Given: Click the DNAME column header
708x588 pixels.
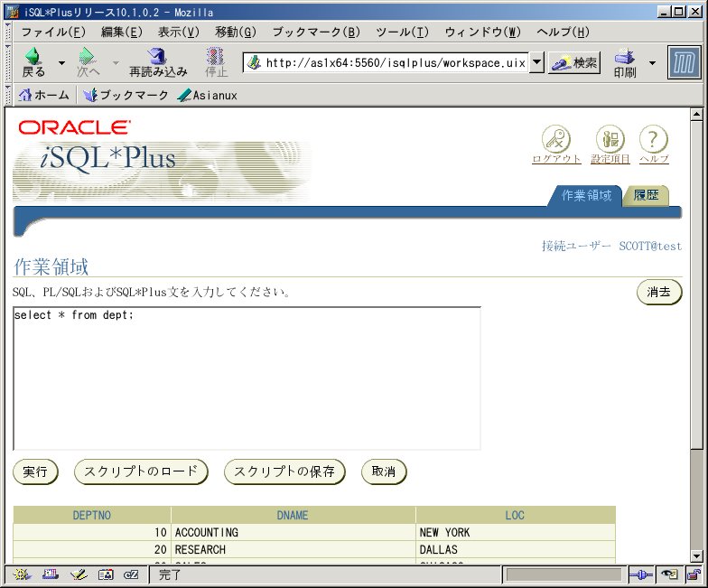Looking at the screenshot, I should pyautogui.click(x=293, y=515).
